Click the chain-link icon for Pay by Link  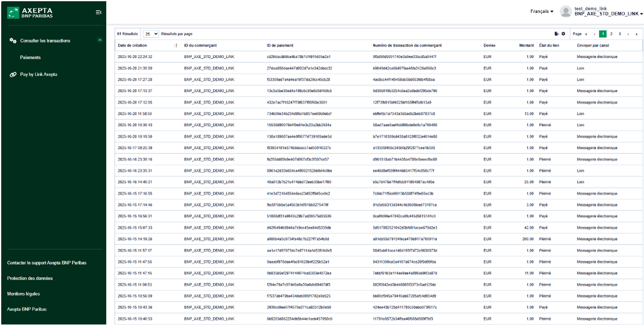click(x=13, y=75)
